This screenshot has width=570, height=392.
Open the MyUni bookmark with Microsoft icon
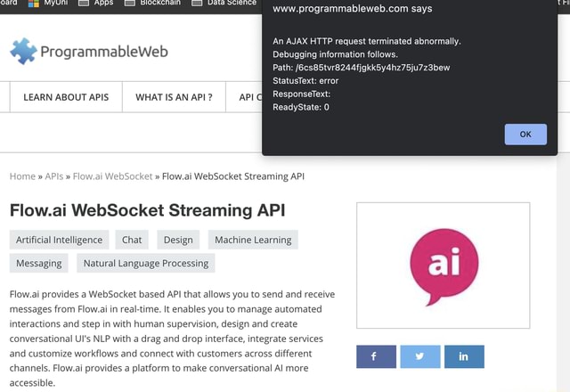[48, 3]
